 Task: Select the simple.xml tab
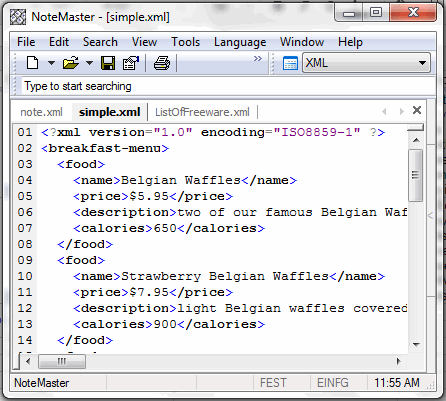110,112
